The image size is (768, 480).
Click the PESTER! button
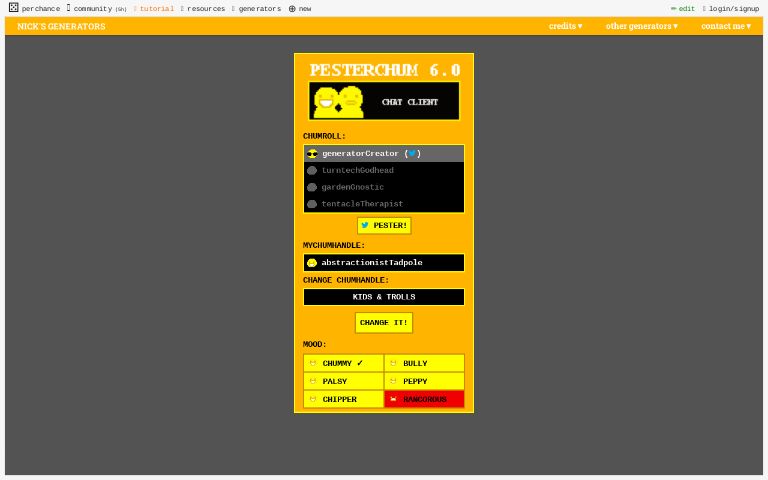384,225
